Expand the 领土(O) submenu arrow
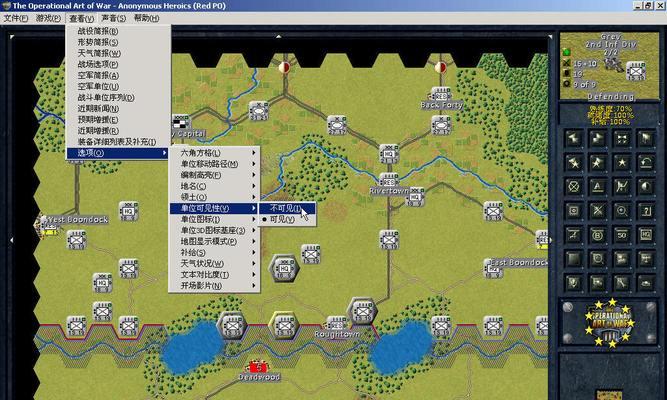This screenshot has height=400, width=667. (x=254, y=197)
